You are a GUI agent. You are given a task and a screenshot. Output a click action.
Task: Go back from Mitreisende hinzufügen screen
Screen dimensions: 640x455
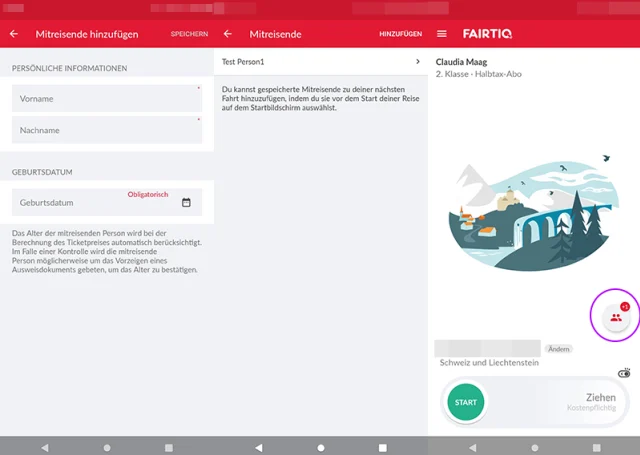tap(14, 34)
